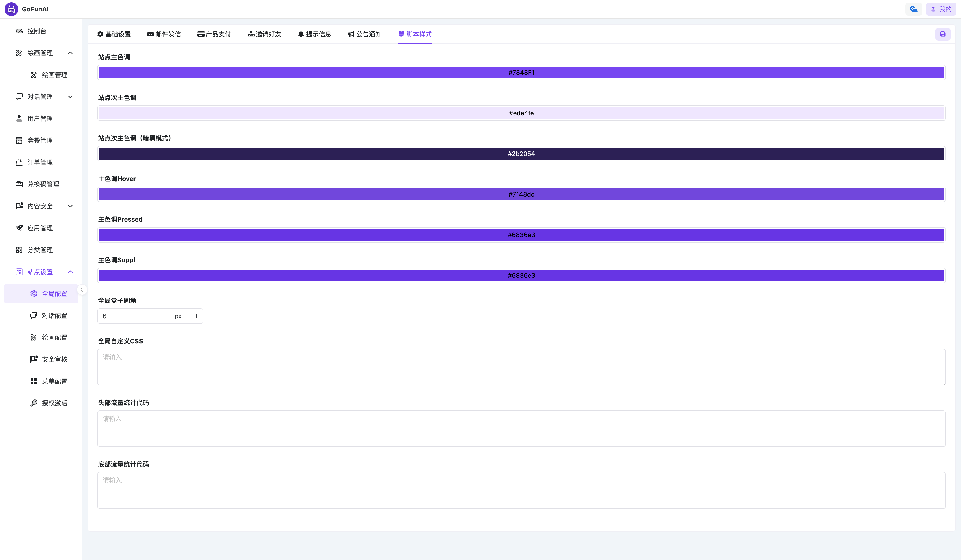Open 菜单配置 in the sidebar

pyautogui.click(x=54, y=381)
